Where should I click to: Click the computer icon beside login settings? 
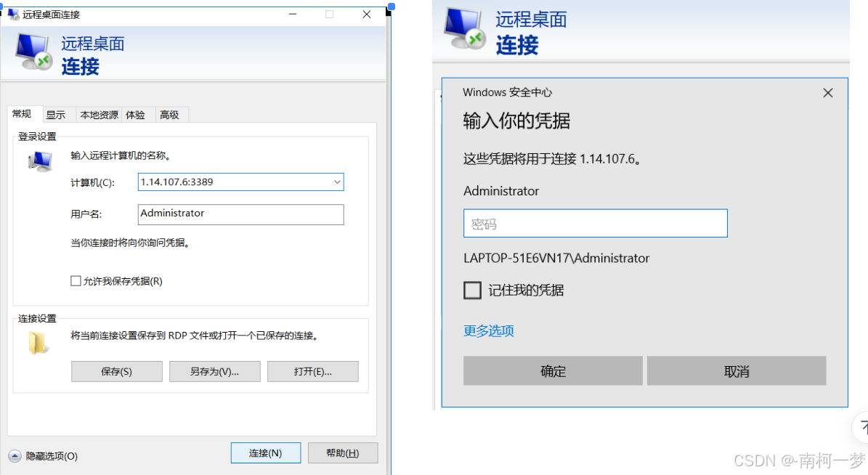[x=41, y=161]
